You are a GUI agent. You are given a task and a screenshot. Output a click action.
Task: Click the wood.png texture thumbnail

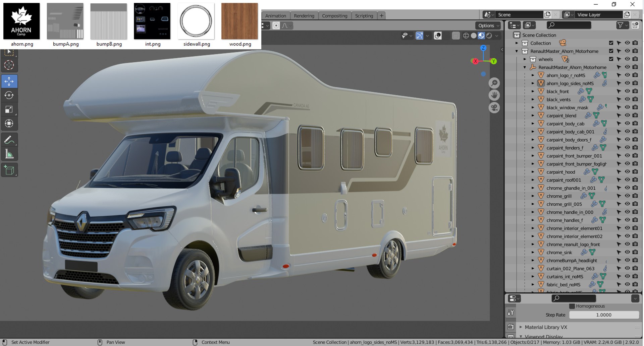[x=240, y=21]
